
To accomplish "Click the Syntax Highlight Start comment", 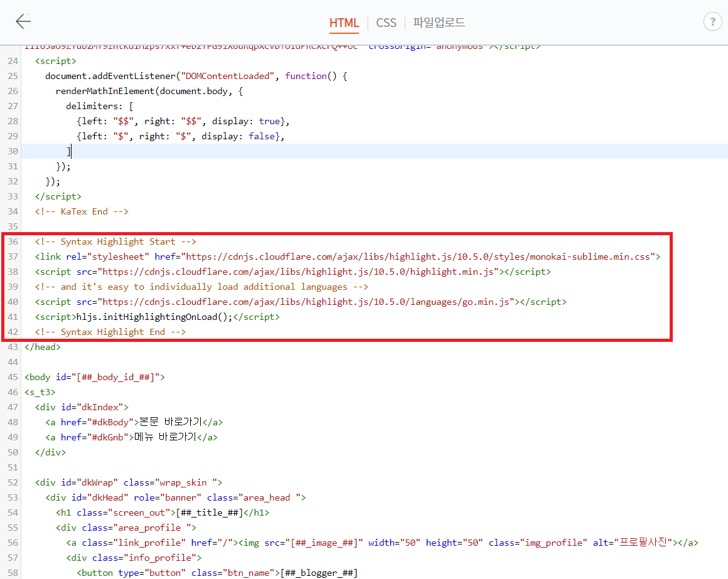I will [115, 242].
